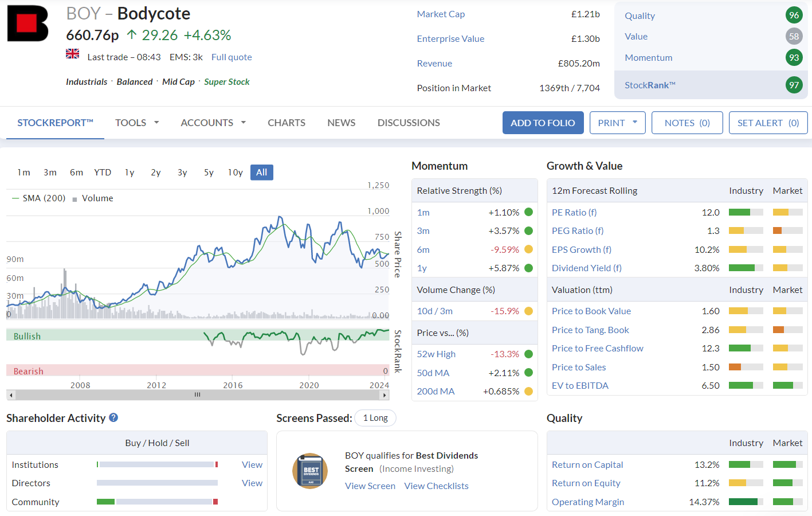Click the chart horizontal scrollbar handle

pos(197,395)
